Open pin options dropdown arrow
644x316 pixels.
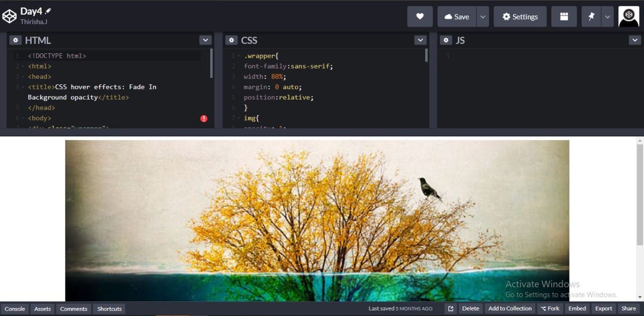[608, 17]
